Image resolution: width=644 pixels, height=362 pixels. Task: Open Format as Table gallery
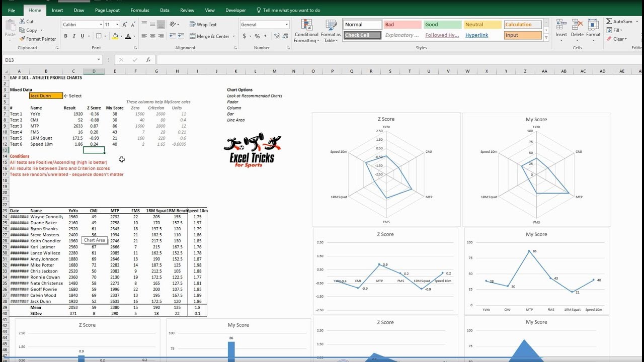coord(331,31)
